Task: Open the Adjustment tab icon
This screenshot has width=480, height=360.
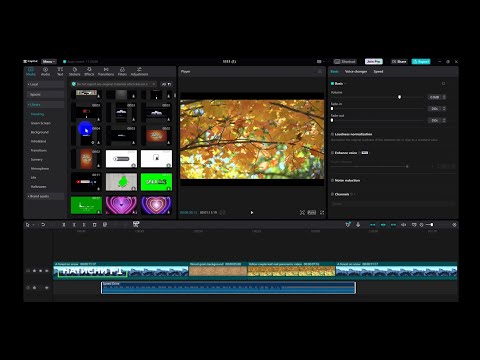Action: pos(139,69)
